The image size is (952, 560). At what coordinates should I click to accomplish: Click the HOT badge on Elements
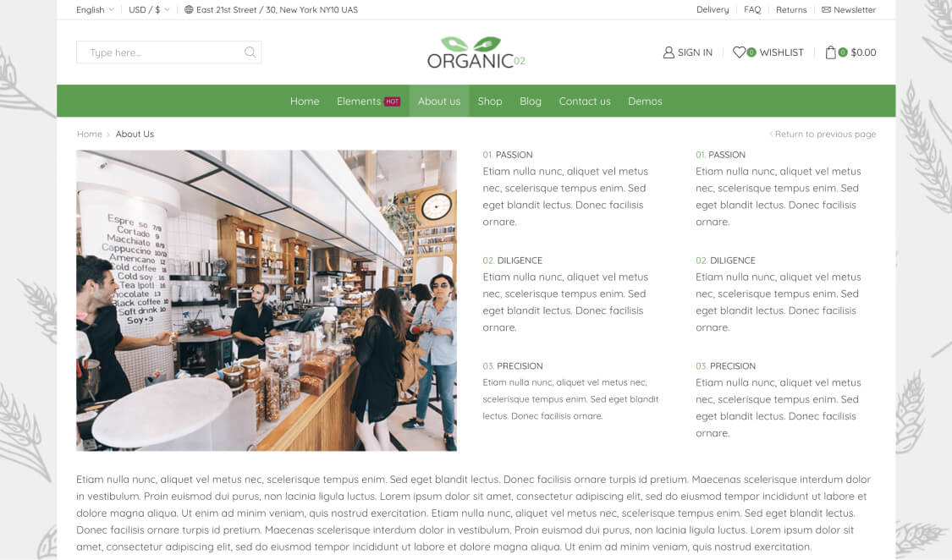pyautogui.click(x=392, y=102)
